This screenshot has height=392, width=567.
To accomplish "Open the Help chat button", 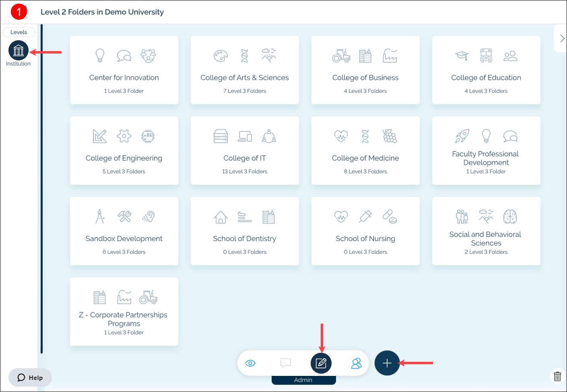I will pyautogui.click(x=30, y=378).
